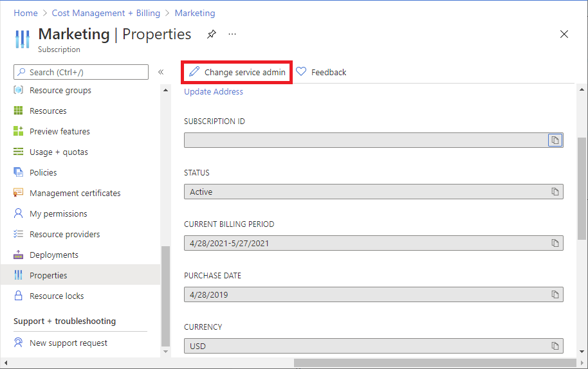Collapse the left navigation menu
The width and height of the screenshot is (588, 369).
coord(161,73)
